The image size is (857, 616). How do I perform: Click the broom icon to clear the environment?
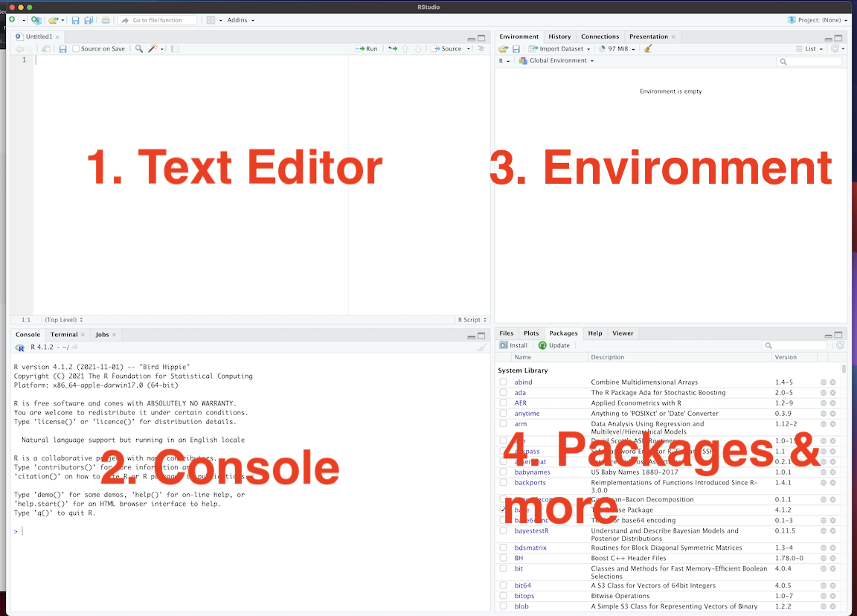coord(647,48)
